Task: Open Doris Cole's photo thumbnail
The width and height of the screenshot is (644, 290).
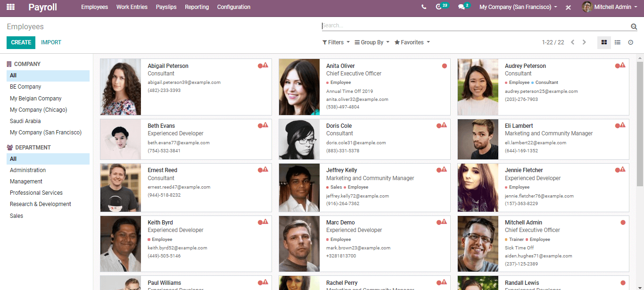Action: point(299,139)
